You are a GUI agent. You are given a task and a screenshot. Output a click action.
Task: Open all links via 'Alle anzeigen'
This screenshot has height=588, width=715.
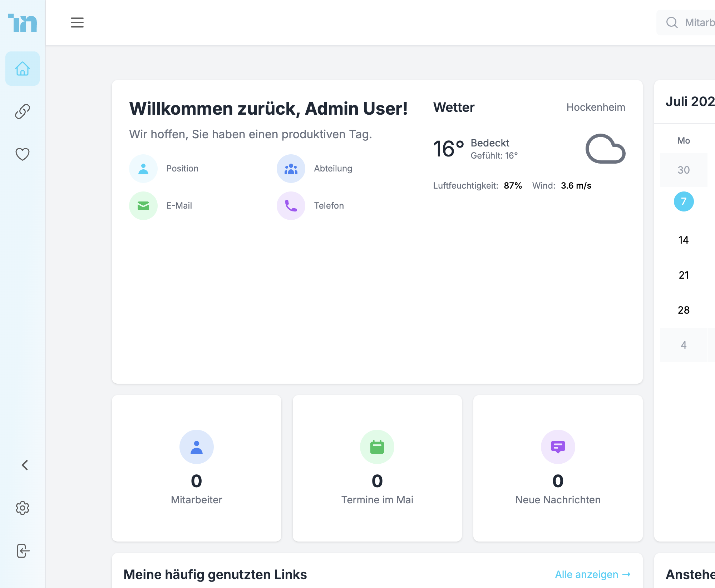(592, 574)
